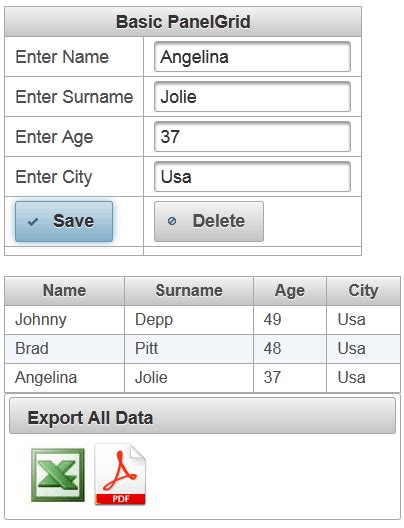Image resolution: width=404 pixels, height=528 pixels.
Task: Select age cell 48 in the table
Action: (x=290, y=349)
